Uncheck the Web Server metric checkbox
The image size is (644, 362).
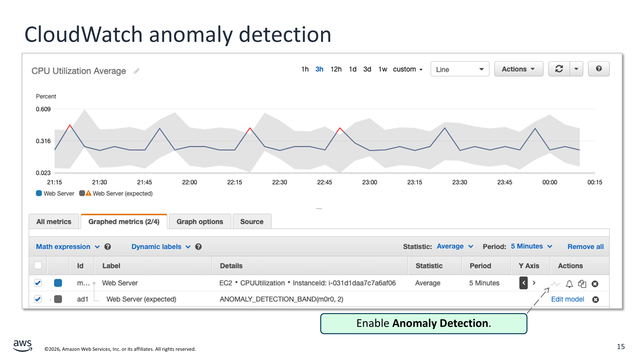click(38, 283)
